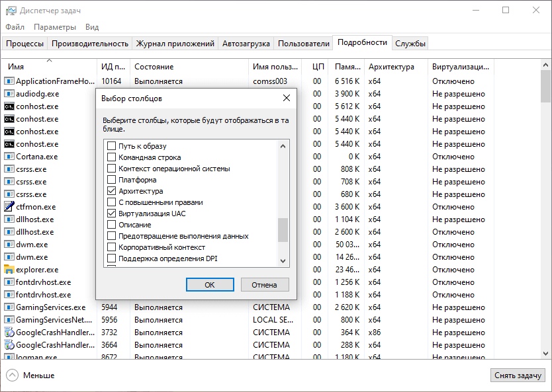Open the Вид menu

(x=91, y=27)
